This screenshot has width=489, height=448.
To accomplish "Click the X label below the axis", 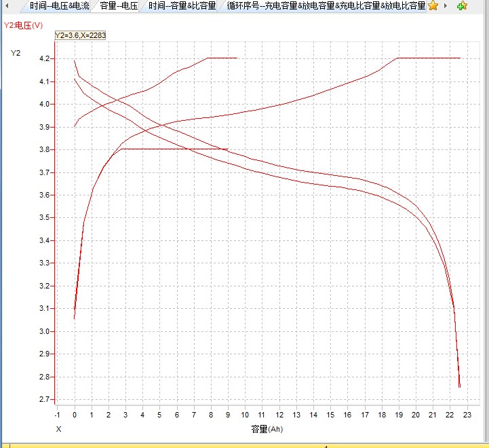I will point(58,429).
